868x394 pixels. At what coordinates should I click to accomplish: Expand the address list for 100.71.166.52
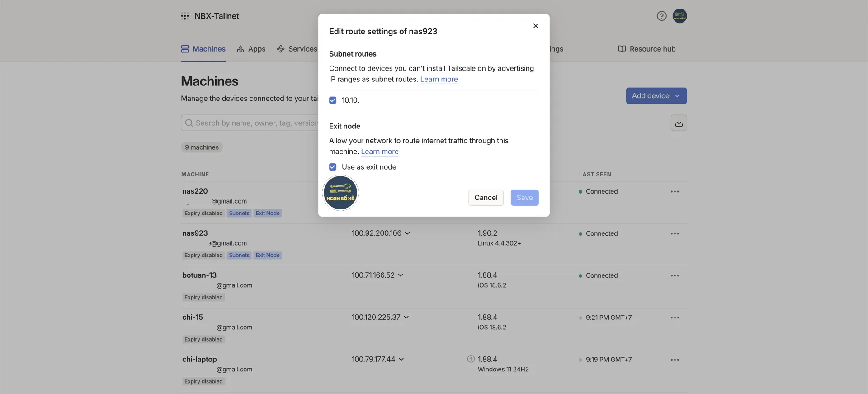pyautogui.click(x=401, y=275)
